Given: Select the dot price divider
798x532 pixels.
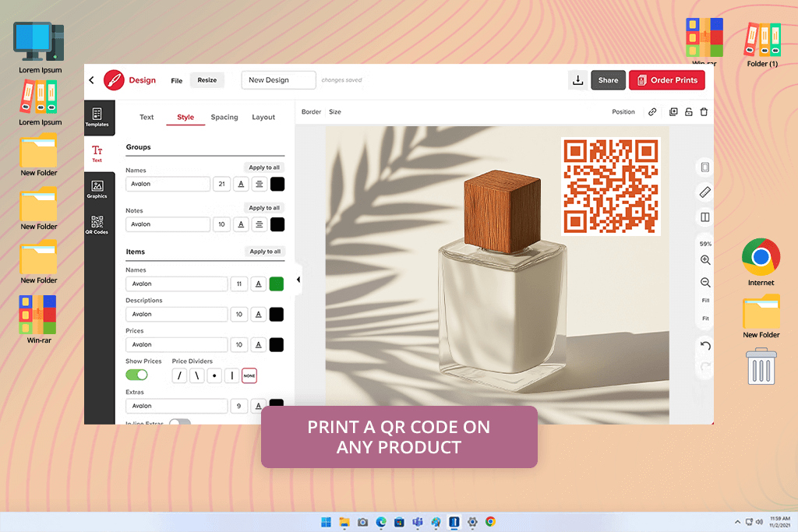Looking at the screenshot, I should coord(214,376).
